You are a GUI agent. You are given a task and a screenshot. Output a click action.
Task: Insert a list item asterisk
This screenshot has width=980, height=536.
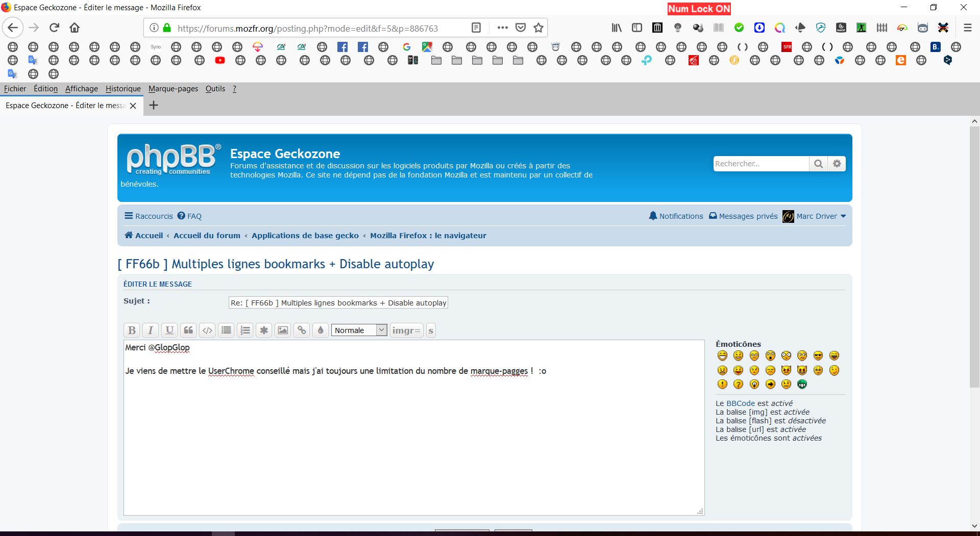[x=264, y=330]
